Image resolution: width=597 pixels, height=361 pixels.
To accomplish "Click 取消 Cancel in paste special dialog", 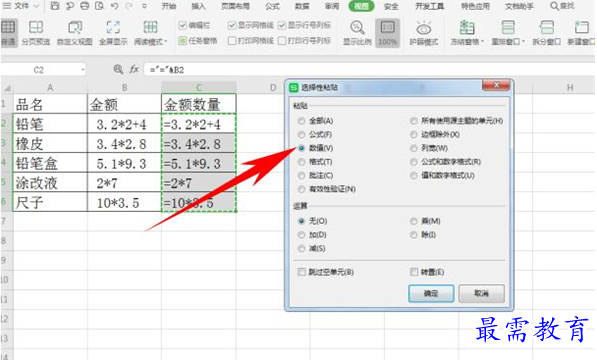I will tap(482, 294).
